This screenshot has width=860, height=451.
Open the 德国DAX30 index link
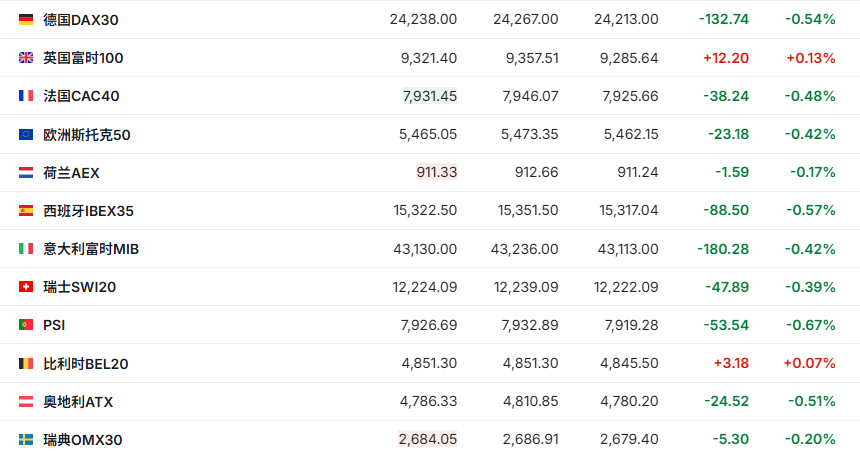pos(82,19)
